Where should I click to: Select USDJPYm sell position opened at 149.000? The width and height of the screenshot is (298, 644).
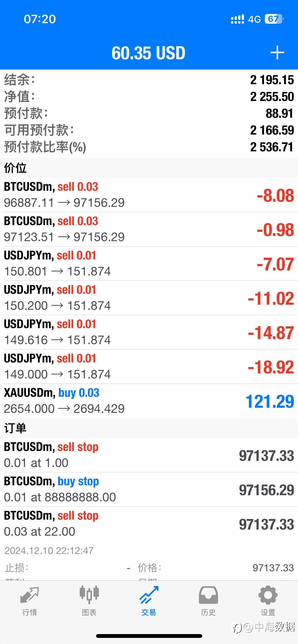pos(149,367)
